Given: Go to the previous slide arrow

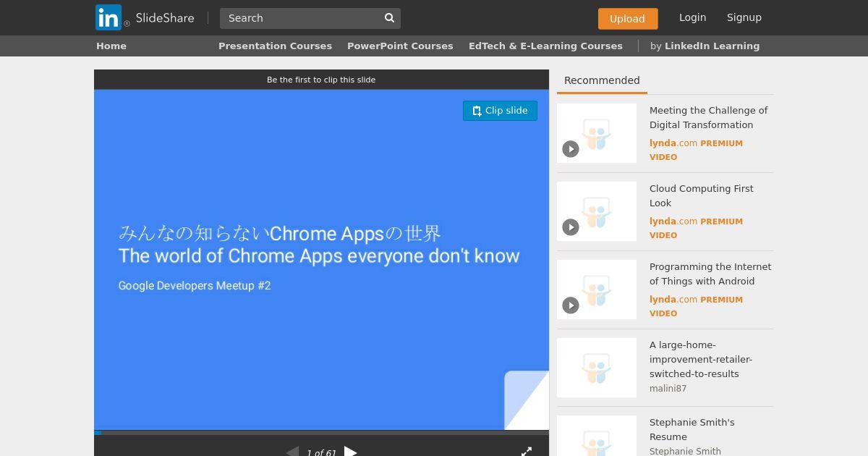Looking at the screenshot, I should tap(292, 452).
